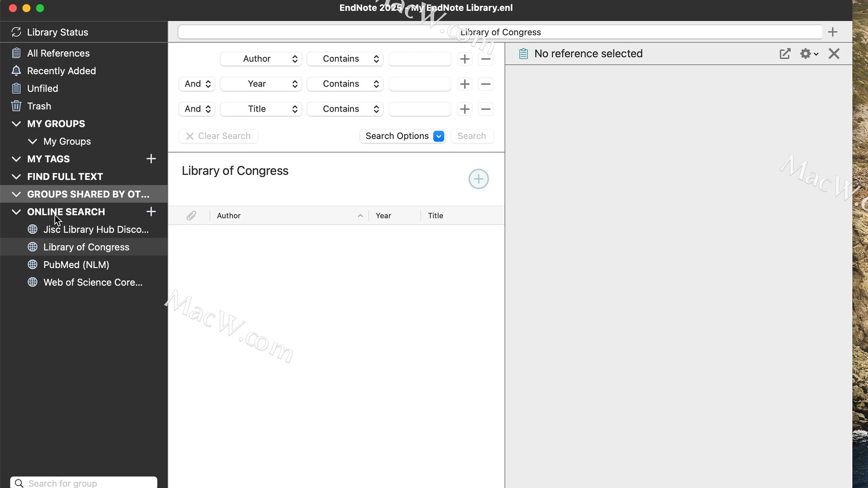Open the Search Options dropdown
Image resolution: width=868 pixels, height=488 pixels.
coord(403,136)
